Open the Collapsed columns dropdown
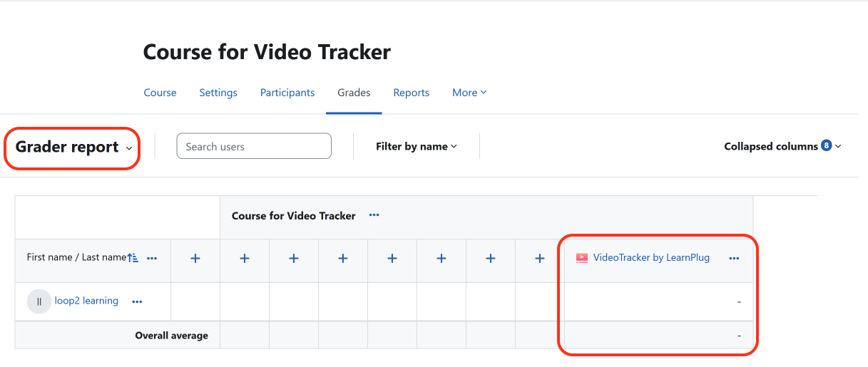The width and height of the screenshot is (868, 367). point(782,146)
